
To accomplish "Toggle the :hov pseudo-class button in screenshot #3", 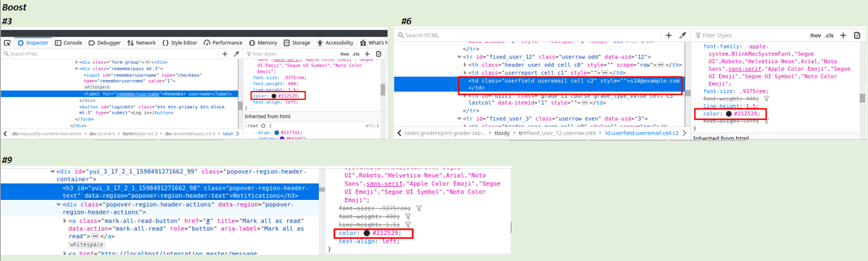I will tap(344, 54).
